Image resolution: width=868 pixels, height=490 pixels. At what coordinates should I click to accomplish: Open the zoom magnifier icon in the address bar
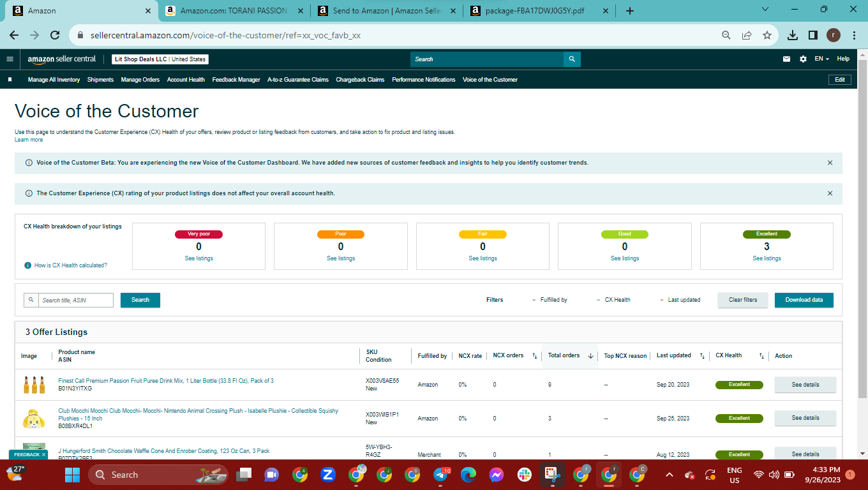point(726,35)
